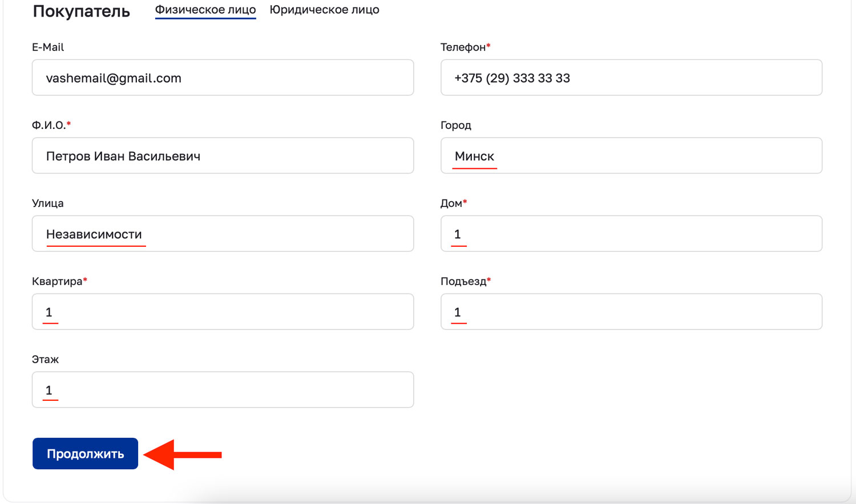Image resolution: width=856 pixels, height=504 pixels.
Task: Click the Этаж label text
Action: click(x=46, y=360)
